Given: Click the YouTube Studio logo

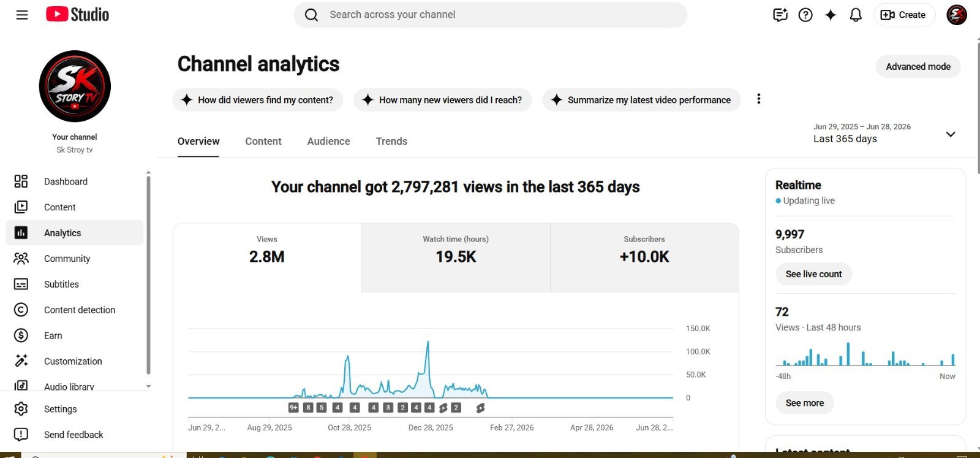Looking at the screenshot, I should tap(77, 15).
